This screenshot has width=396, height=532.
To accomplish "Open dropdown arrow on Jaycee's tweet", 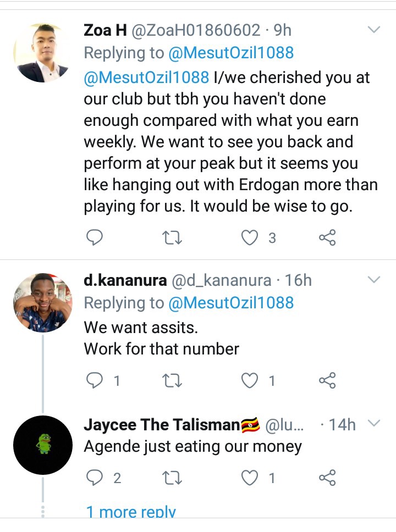I will (374, 424).
